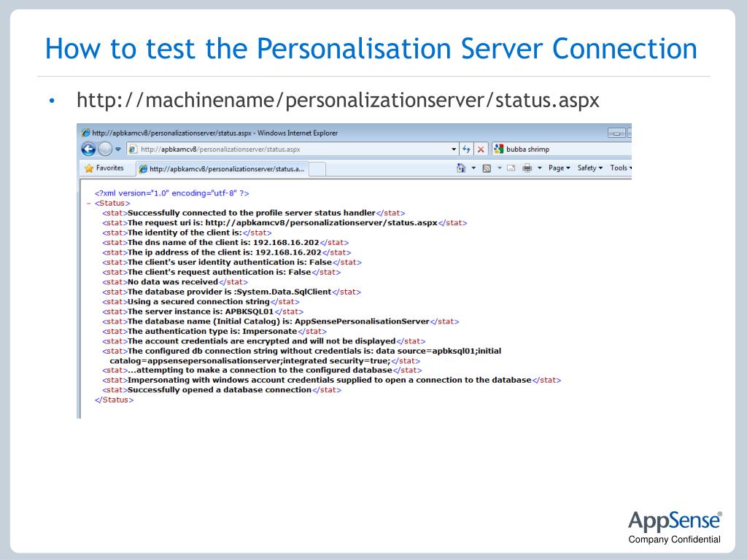Open the Favorites star button
The image size is (747, 560).
(104, 168)
